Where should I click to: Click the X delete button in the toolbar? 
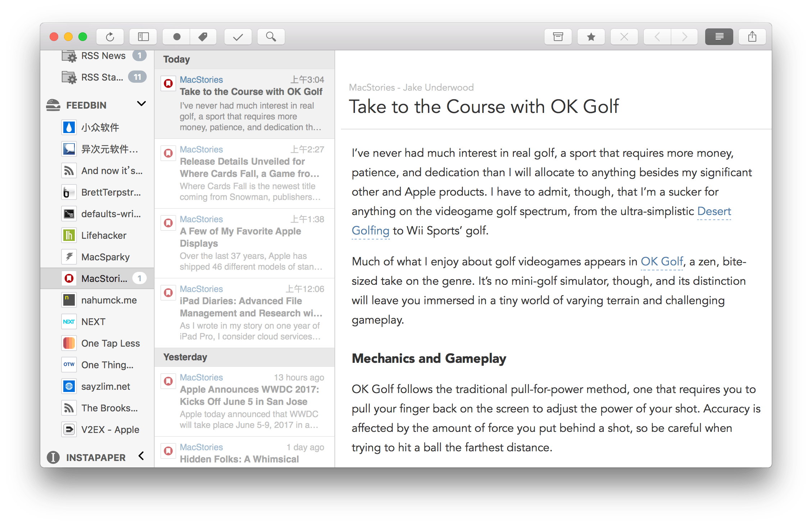click(x=624, y=37)
